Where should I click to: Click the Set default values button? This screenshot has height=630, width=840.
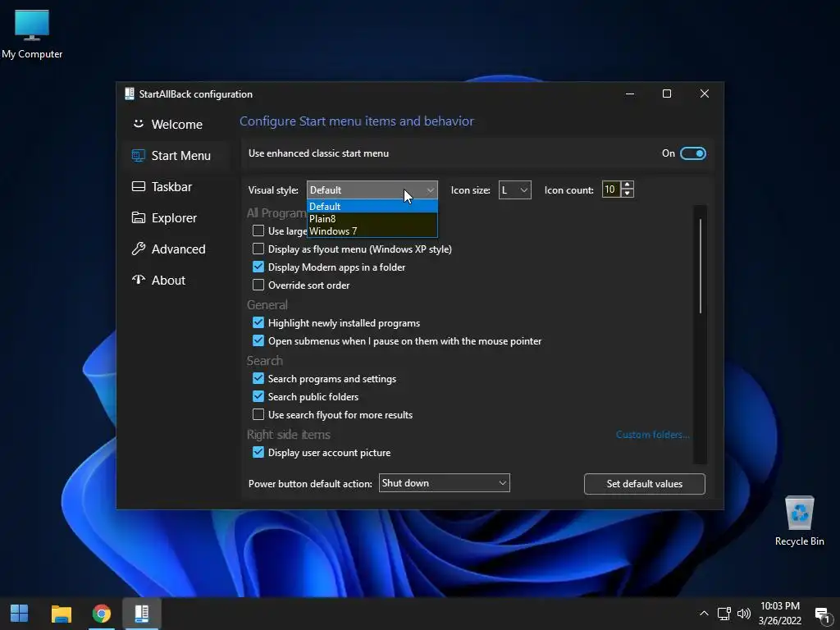[x=645, y=484]
